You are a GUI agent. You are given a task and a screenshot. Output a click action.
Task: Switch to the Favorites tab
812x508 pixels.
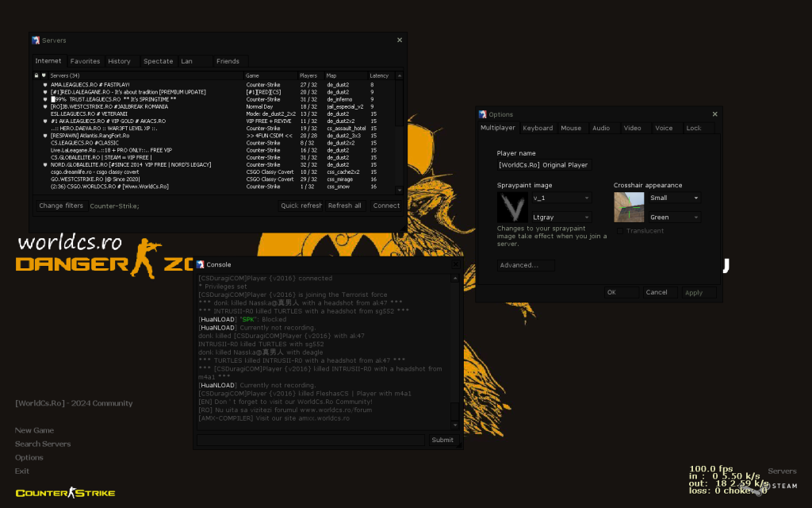[86, 61]
